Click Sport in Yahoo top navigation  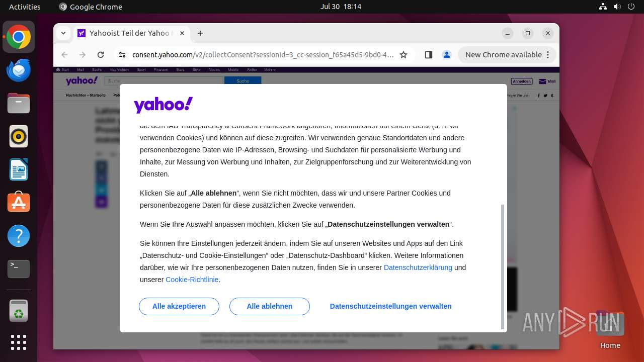click(x=141, y=70)
